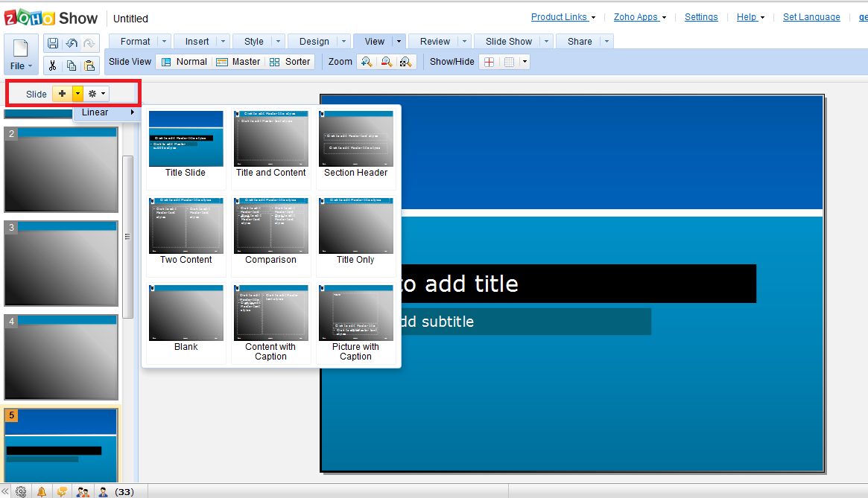Click the chat bubbles icon
868x498 pixels.
62,491
